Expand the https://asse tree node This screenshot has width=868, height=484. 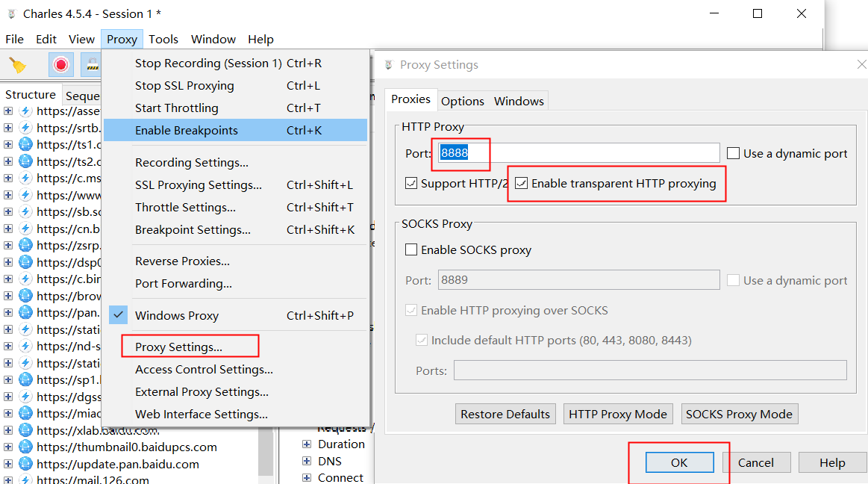coord(8,111)
